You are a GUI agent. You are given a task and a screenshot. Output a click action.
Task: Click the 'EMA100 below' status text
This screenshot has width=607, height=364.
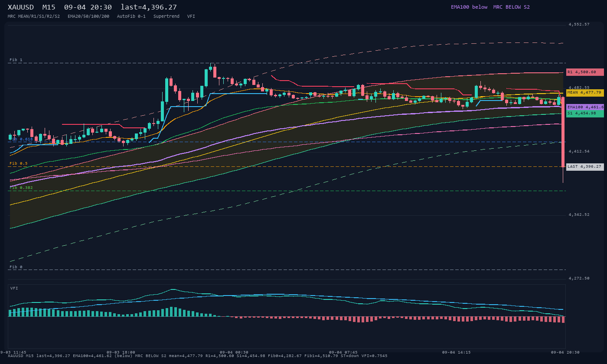[469, 7]
